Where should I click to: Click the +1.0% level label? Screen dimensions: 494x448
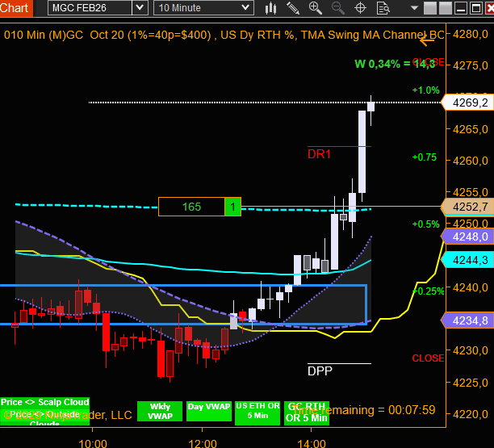(425, 90)
